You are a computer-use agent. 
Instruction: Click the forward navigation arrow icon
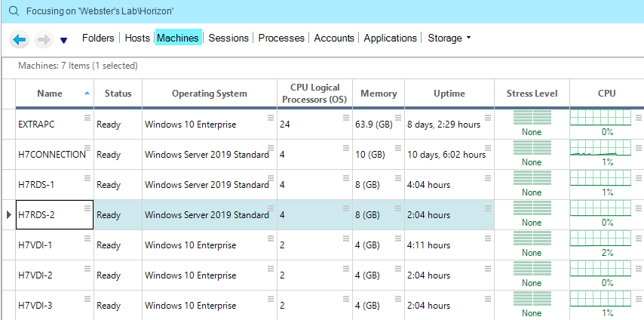43,39
